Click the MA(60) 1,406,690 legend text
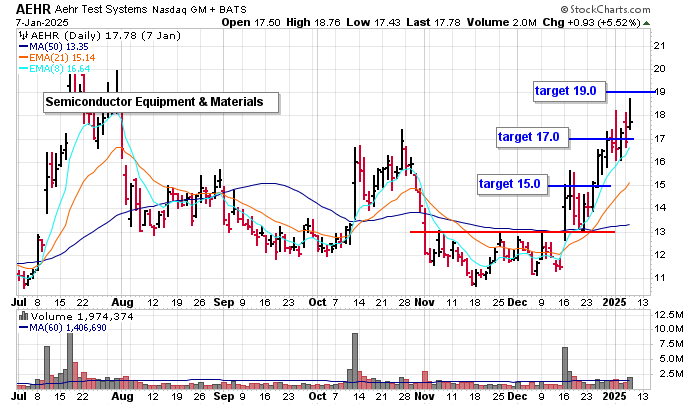700x405 pixels. [x=68, y=328]
